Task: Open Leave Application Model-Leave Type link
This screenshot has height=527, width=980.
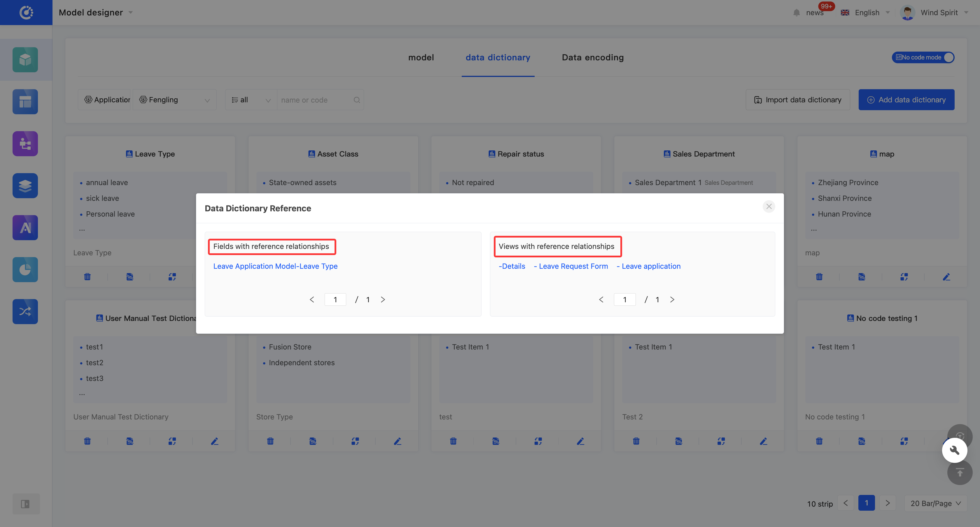Action: click(275, 266)
